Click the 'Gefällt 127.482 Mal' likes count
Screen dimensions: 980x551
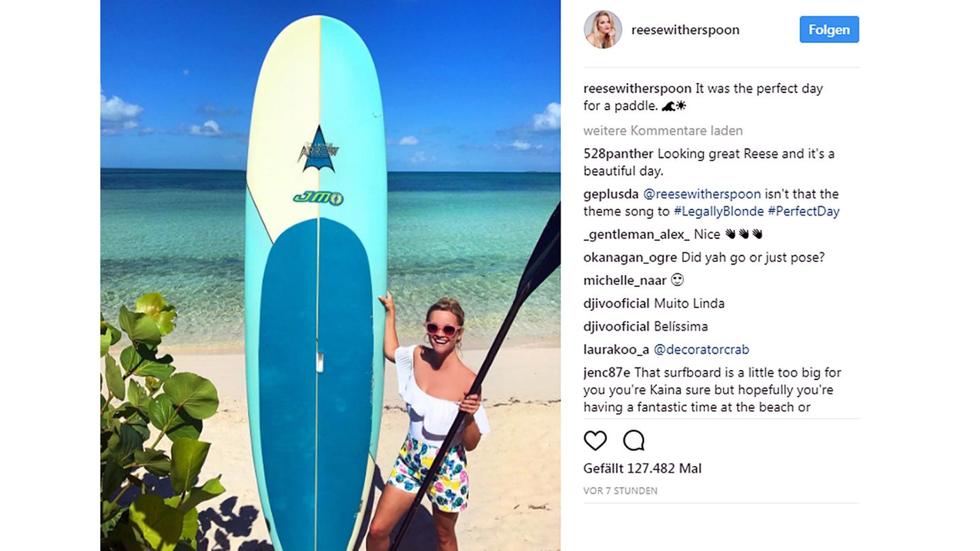(642, 469)
